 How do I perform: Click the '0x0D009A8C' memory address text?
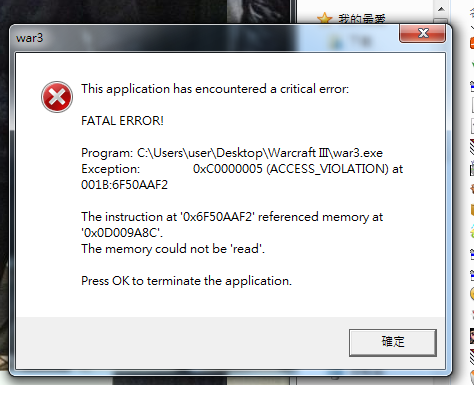pos(122,233)
